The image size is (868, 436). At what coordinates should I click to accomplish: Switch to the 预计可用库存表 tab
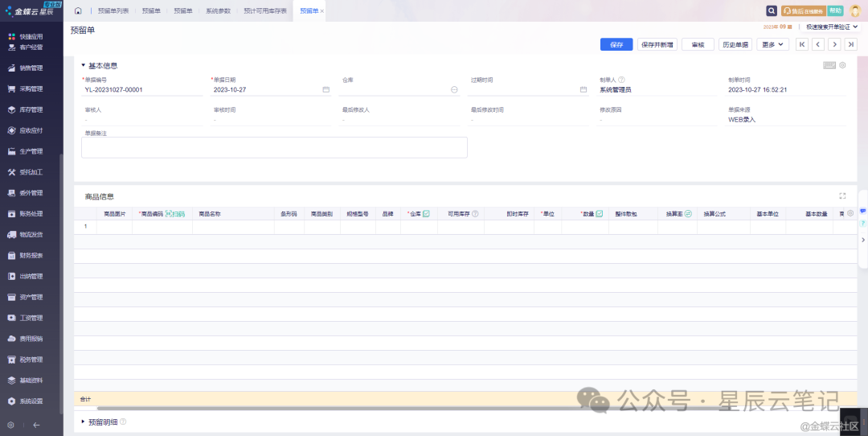tap(264, 11)
